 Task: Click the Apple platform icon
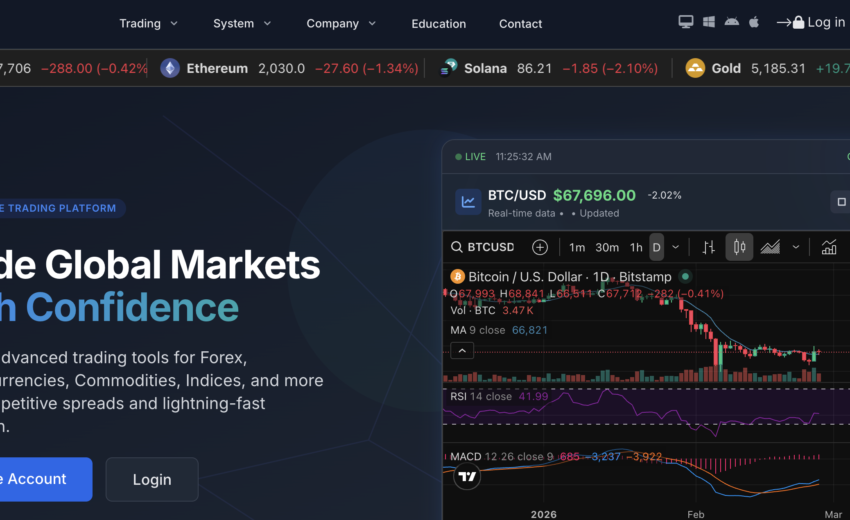(754, 22)
